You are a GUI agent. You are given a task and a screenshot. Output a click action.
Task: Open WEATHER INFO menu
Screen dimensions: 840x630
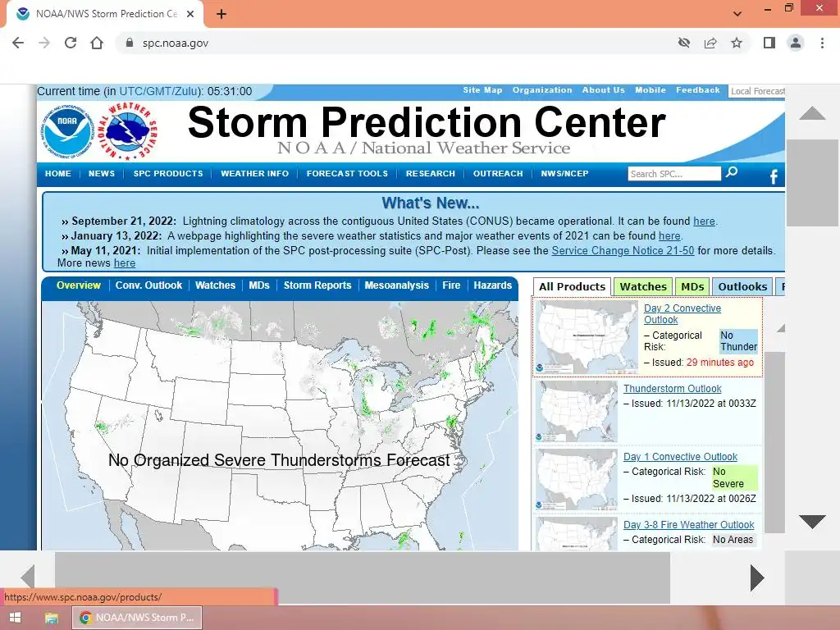[x=254, y=174]
